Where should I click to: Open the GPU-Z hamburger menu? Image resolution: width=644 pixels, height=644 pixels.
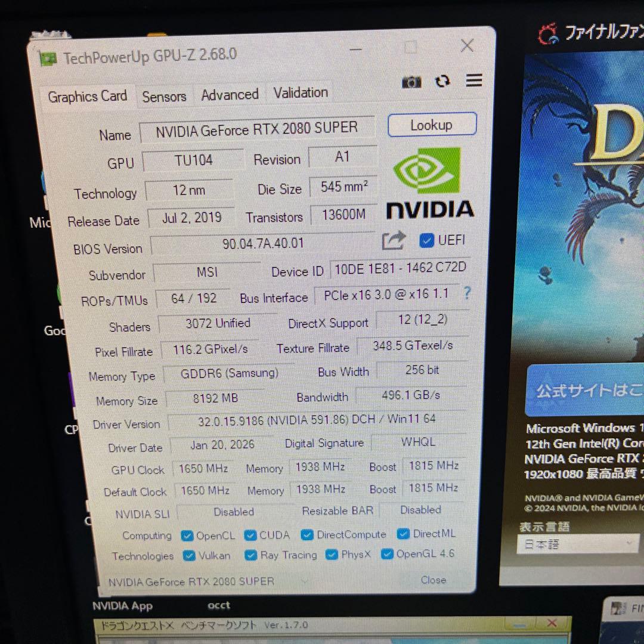(473, 80)
